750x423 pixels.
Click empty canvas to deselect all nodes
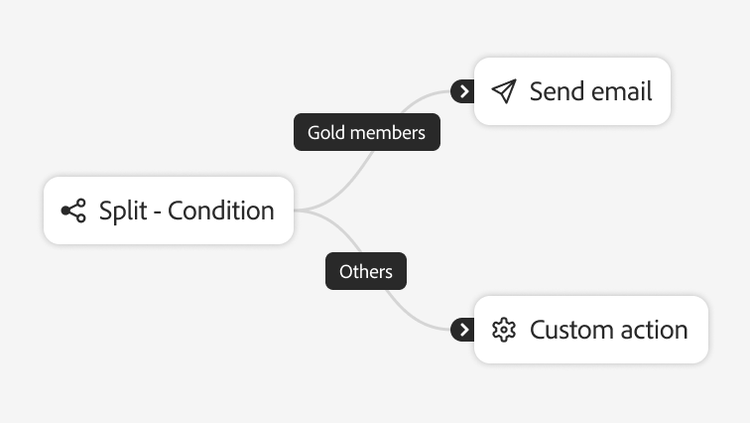pos(150,80)
